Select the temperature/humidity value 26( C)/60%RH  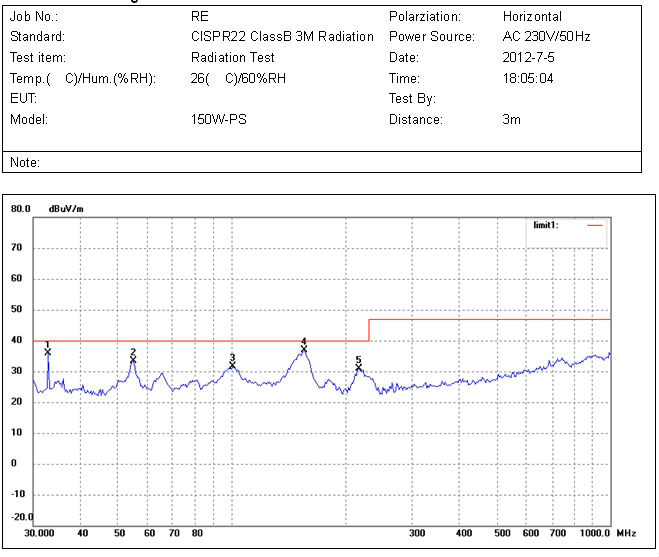(238, 78)
